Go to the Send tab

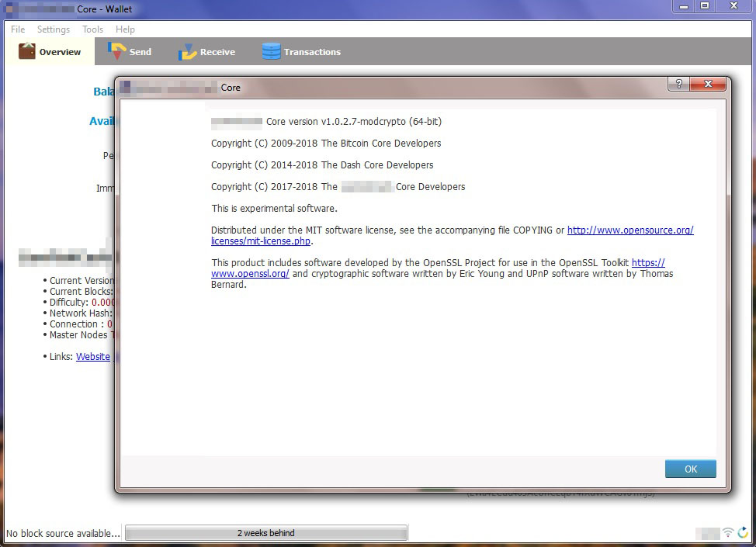[130, 51]
